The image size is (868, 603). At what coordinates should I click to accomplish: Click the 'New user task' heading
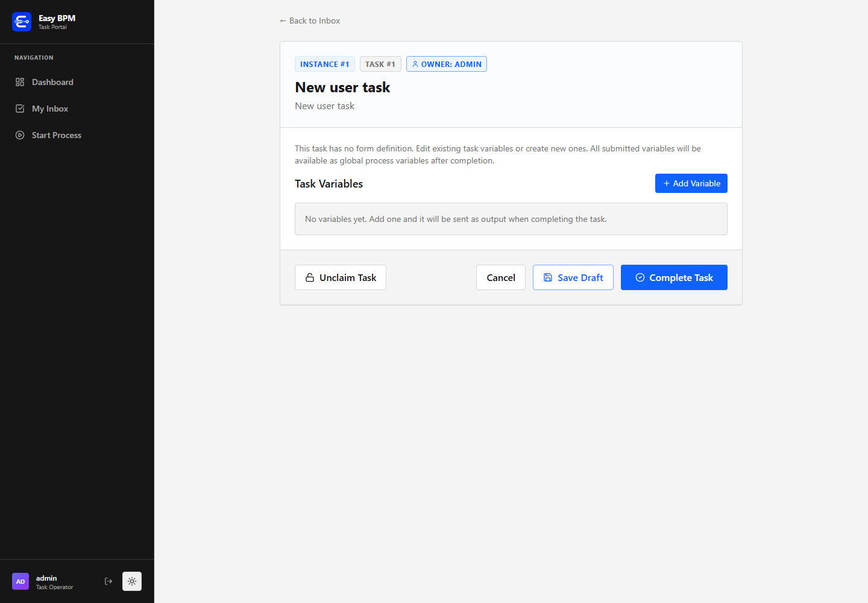342,87
